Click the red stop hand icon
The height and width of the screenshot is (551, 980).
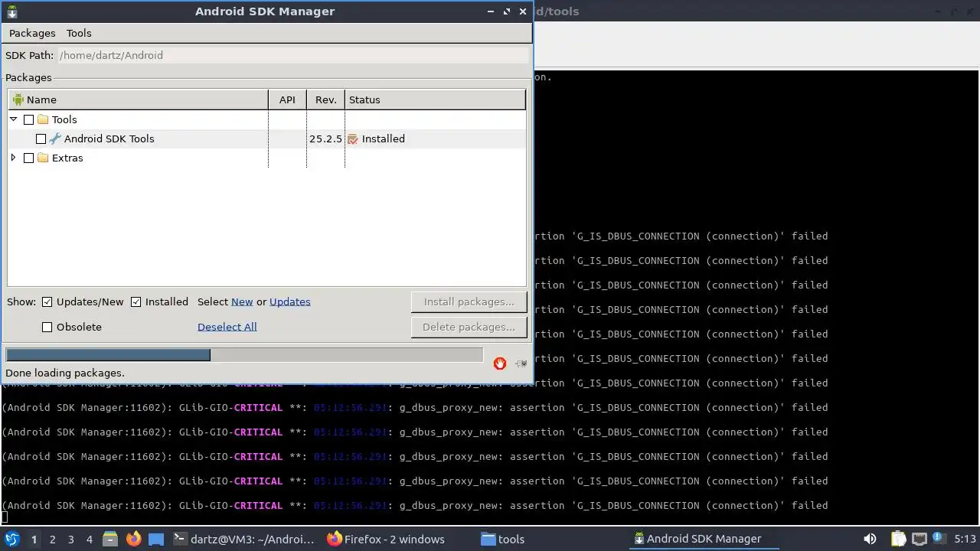tap(500, 364)
